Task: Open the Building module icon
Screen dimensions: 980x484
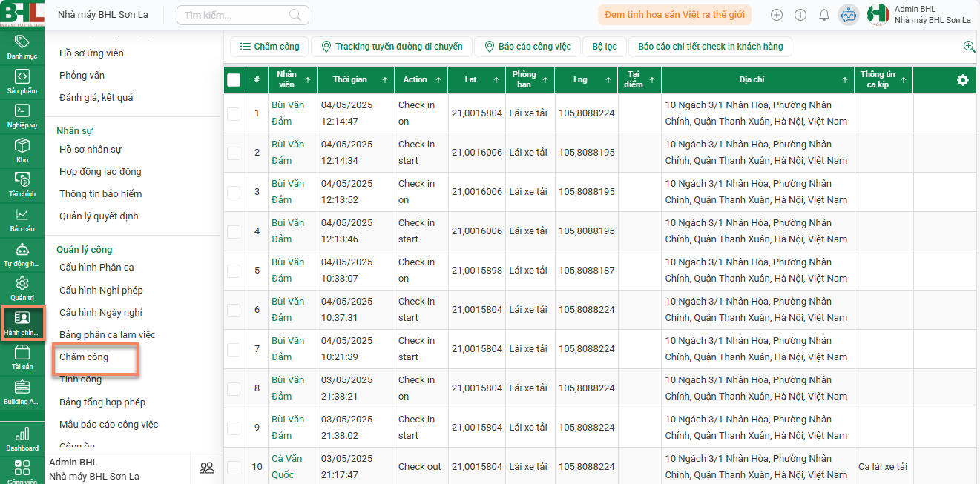Action: coord(22,392)
